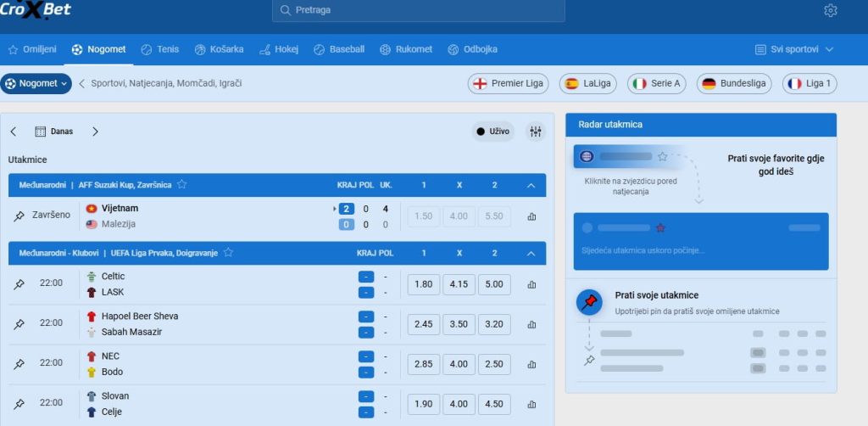Image resolution: width=868 pixels, height=426 pixels.
Task: Select Celtic-LASK draw odds 4.15
Action: pyautogui.click(x=459, y=285)
